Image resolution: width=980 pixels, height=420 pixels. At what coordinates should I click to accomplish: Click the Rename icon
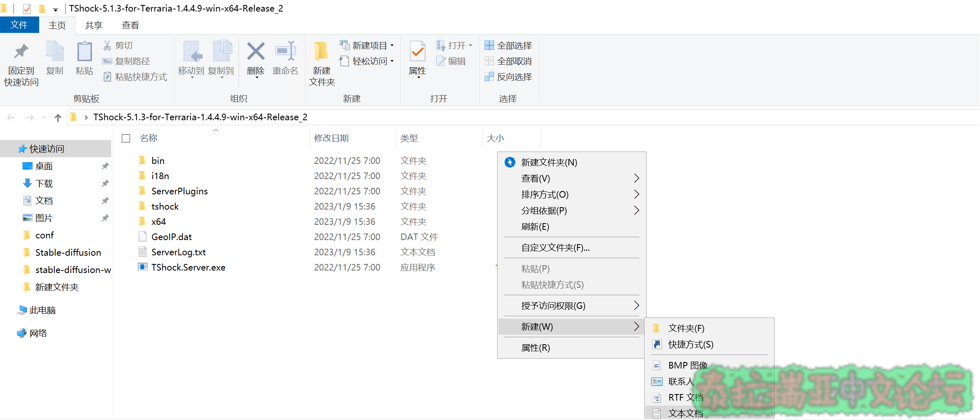pyautogui.click(x=285, y=51)
